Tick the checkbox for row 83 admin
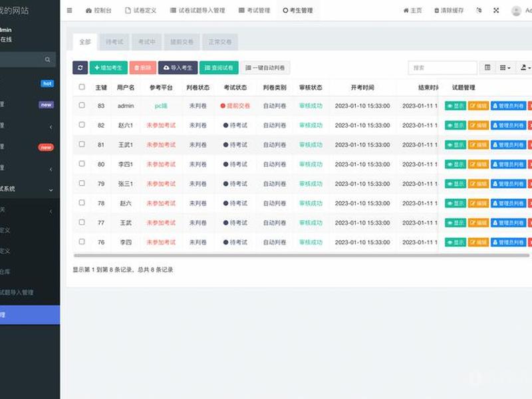 click(x=82, y=105)
